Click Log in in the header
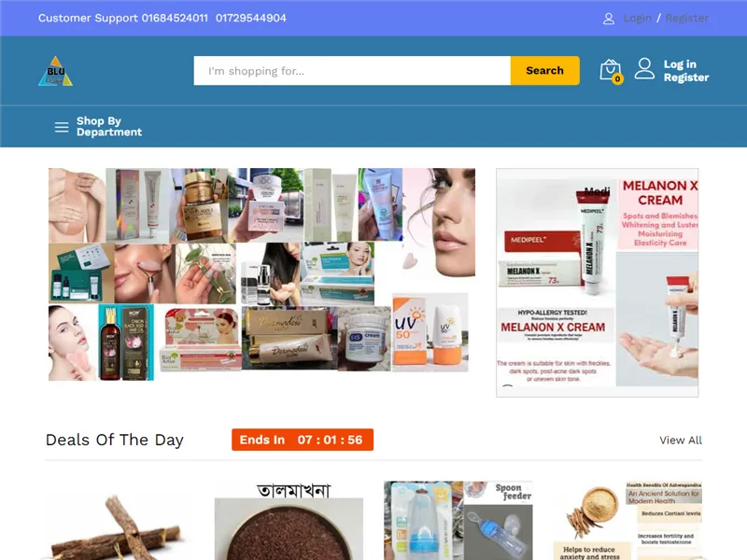Viewport: 747px width, 560px height. [680, 64]
